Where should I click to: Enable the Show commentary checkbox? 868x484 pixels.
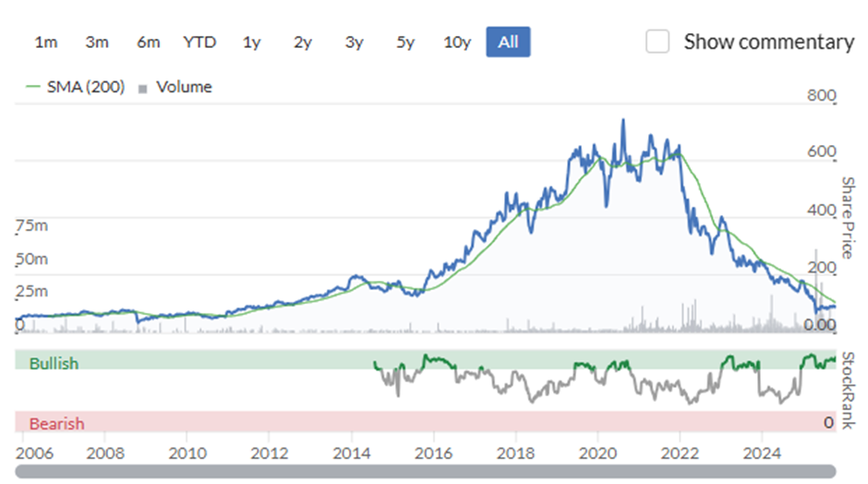pos(657,42)
